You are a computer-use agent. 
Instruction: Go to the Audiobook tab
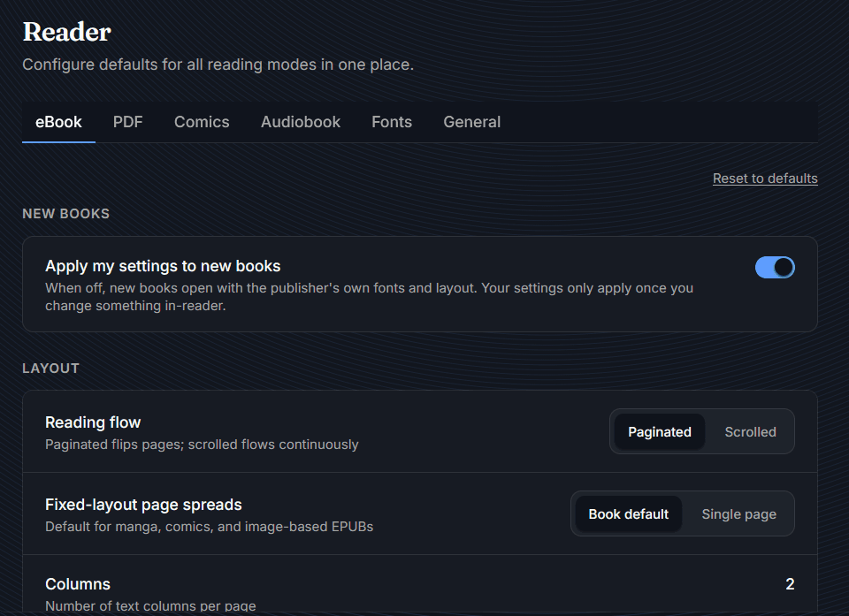(x=301, y=122)
